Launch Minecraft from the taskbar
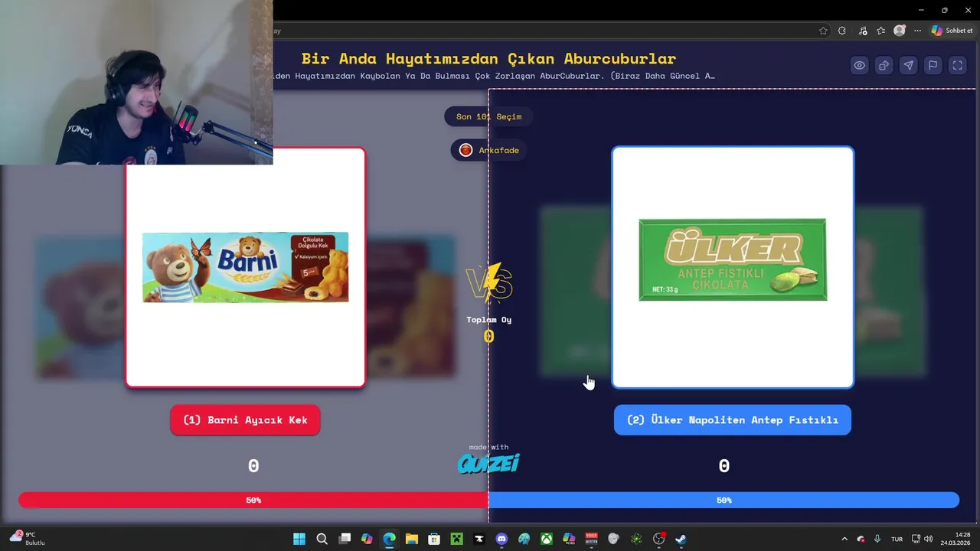Image resolution: width=980 pixels, height=551 pixels. [456, 539]
